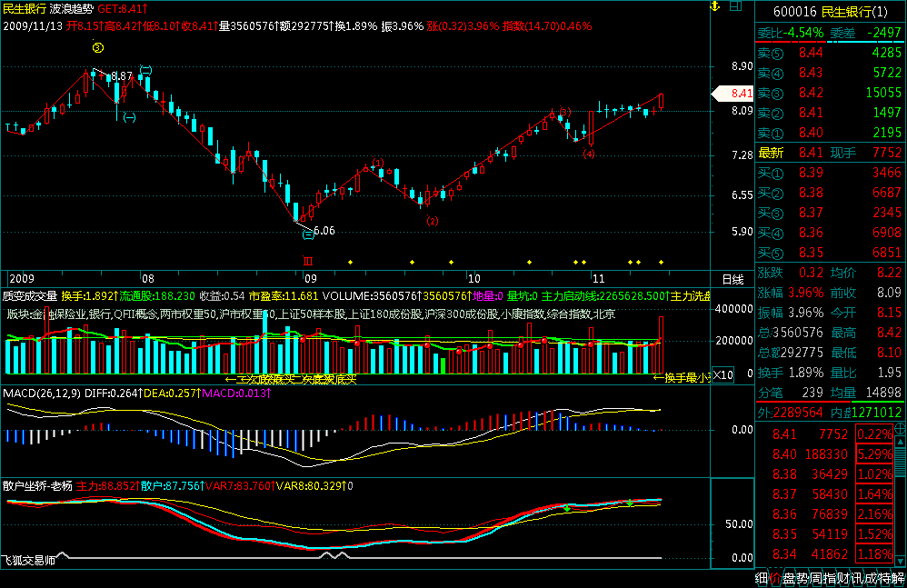Screen dimensions: 907x588
Task: Click the (3) wave label near the 8.09 line
Action: pos(565,112)
